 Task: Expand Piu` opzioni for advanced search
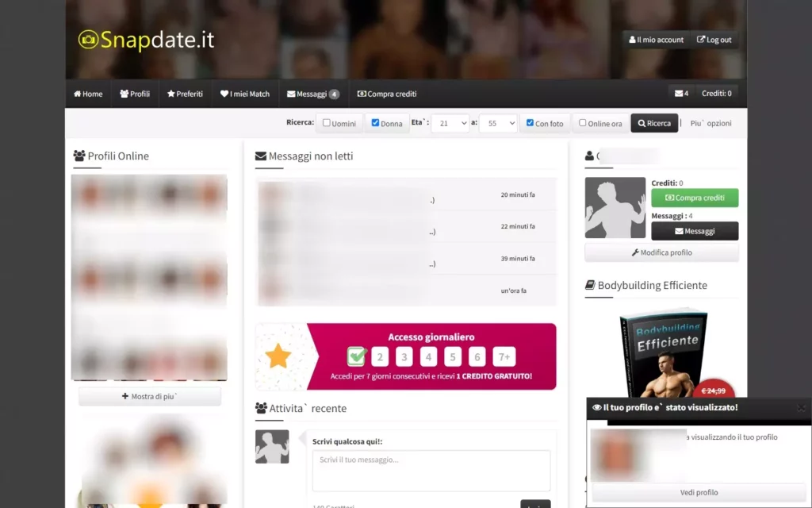[709, 122]
